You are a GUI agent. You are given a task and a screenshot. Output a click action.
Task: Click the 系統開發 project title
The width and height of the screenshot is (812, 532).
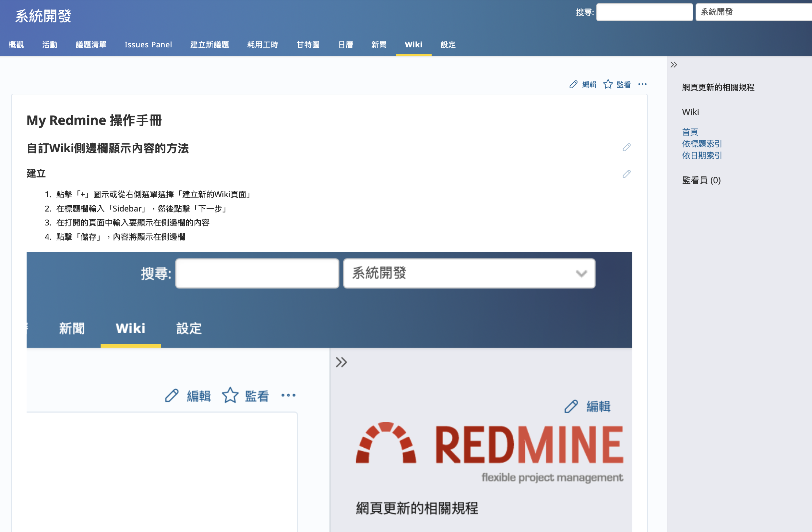click(x=43, y=16)
